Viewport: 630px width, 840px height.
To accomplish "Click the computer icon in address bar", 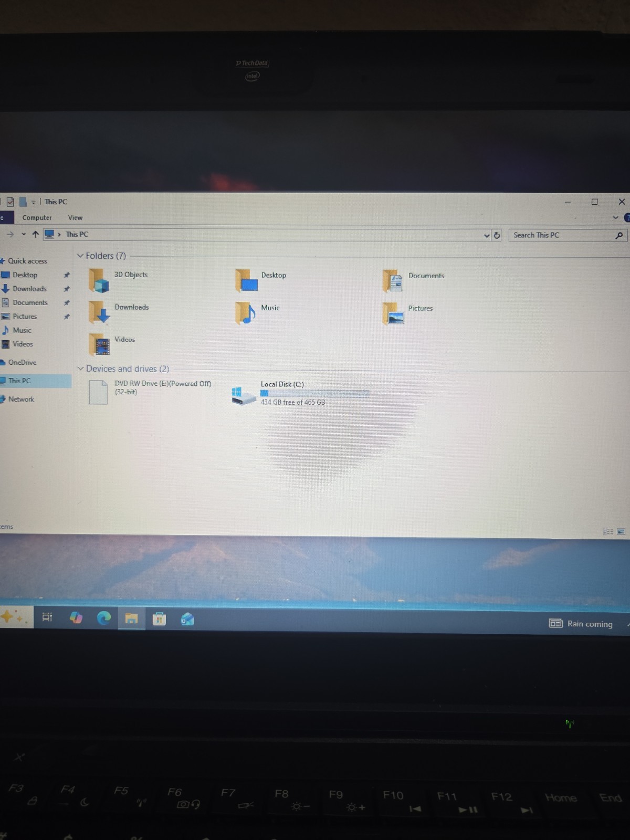I will (49, 234).
